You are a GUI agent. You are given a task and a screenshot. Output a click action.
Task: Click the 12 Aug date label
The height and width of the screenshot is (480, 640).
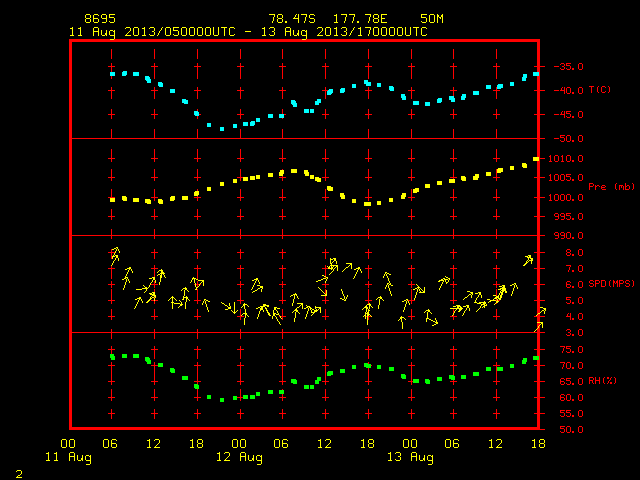click(239, 457)
